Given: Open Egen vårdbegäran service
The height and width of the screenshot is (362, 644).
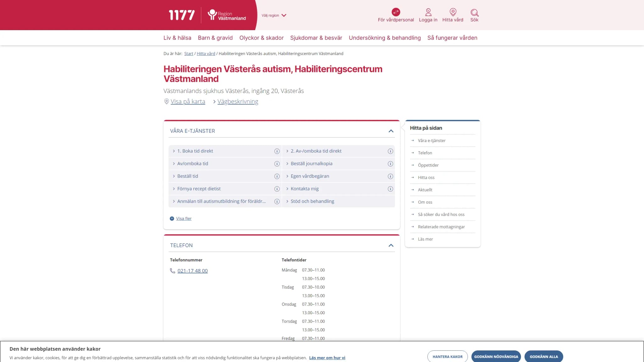Looking at the screenshot, I should (310, 176).
